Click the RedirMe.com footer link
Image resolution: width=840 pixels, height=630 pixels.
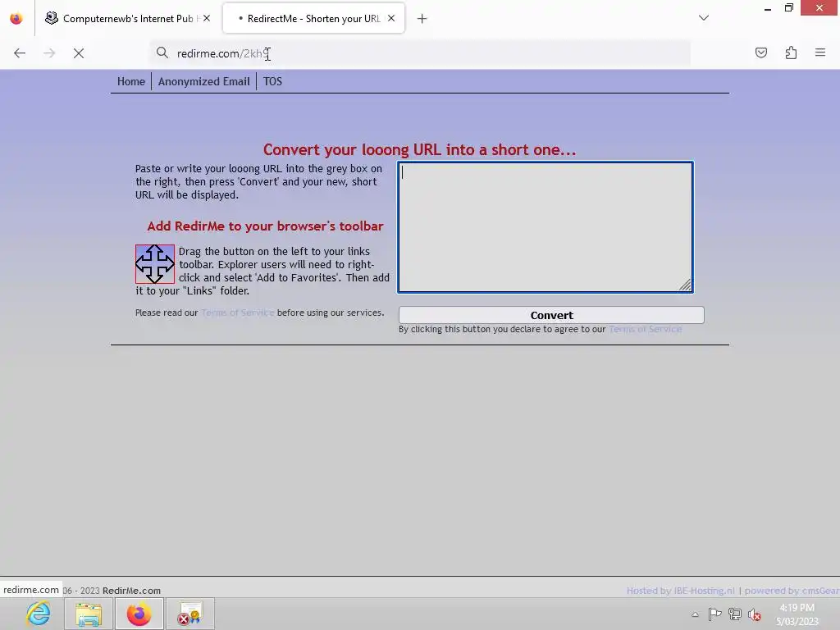coord(131,591)
